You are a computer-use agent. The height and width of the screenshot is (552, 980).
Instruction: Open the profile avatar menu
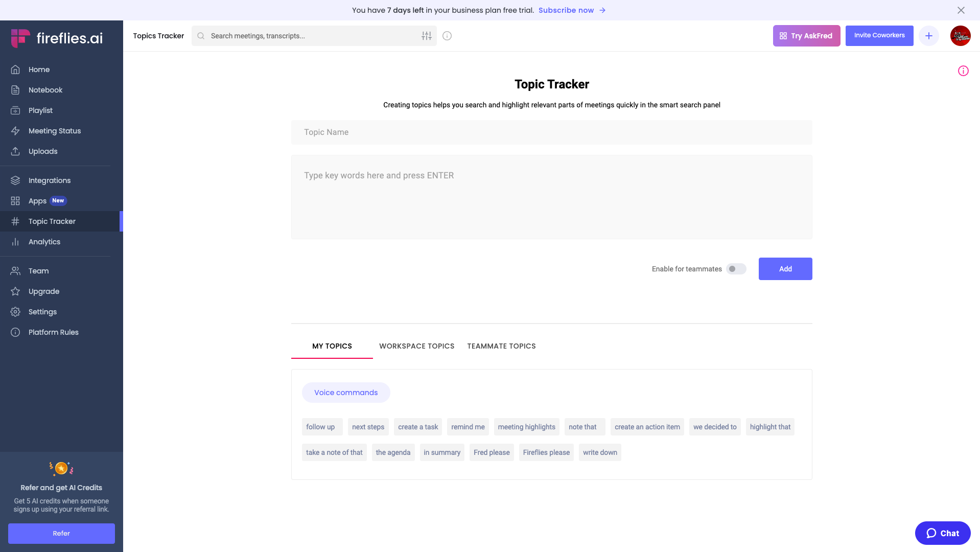[960, 36]
